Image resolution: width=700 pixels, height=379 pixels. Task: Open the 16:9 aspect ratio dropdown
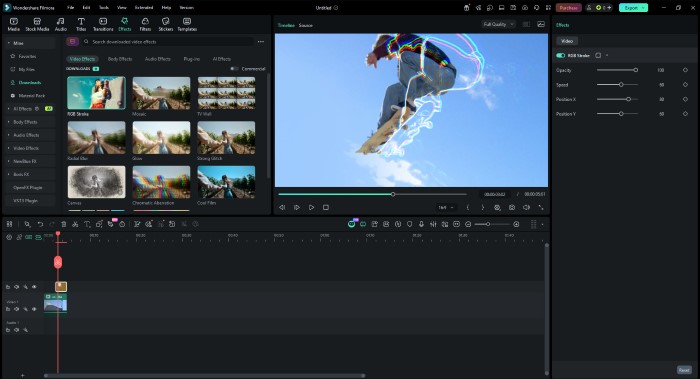(x=446, y=208)
